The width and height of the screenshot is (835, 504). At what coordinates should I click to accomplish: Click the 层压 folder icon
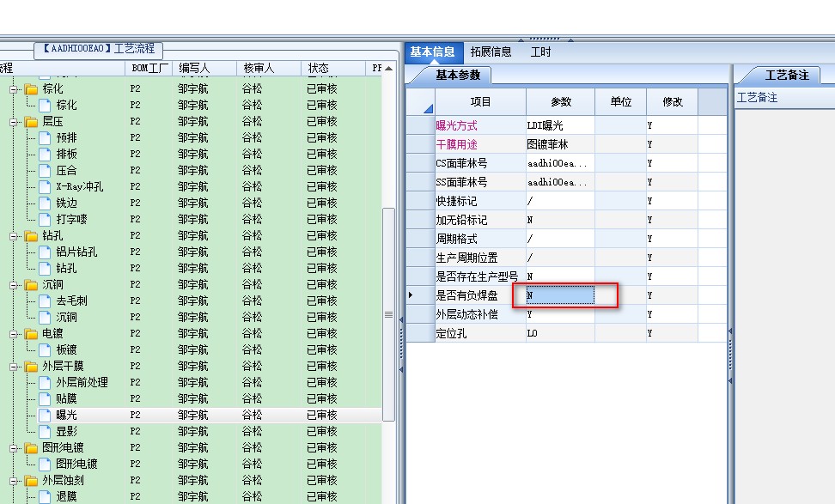point(32,121)
